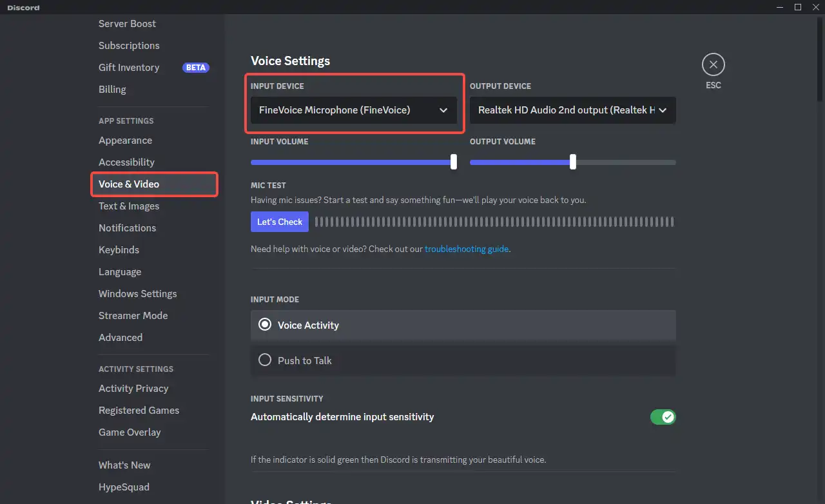Viewport: 825px width, 504px height.
Task: Click the Voice Settings heading
Action: tap(290, 61)
